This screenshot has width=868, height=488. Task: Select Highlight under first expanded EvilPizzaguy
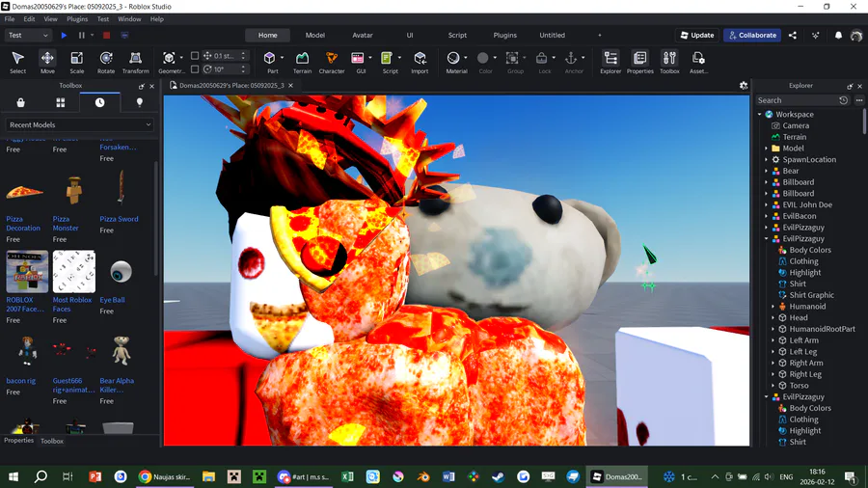point(805,272)
